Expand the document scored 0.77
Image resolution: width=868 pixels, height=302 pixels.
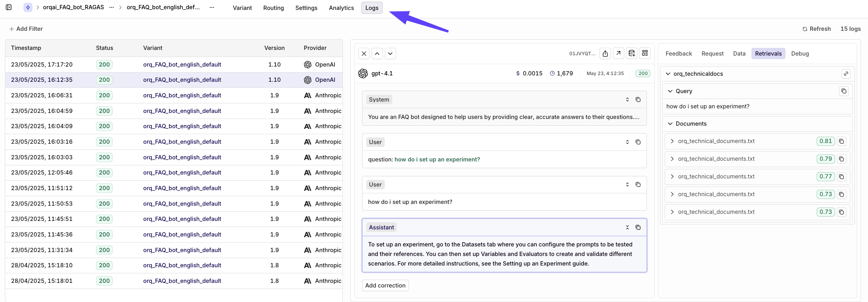672,176
